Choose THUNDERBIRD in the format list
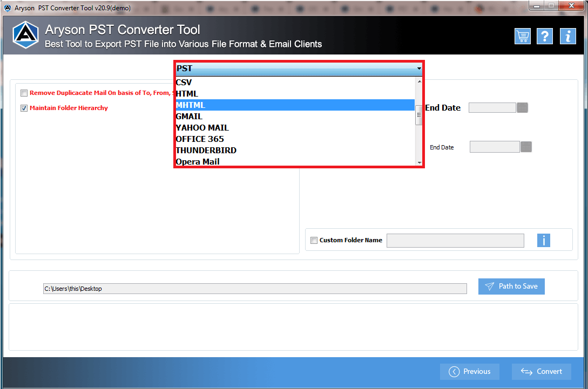 pyautogui.click(x=295, y=151)
